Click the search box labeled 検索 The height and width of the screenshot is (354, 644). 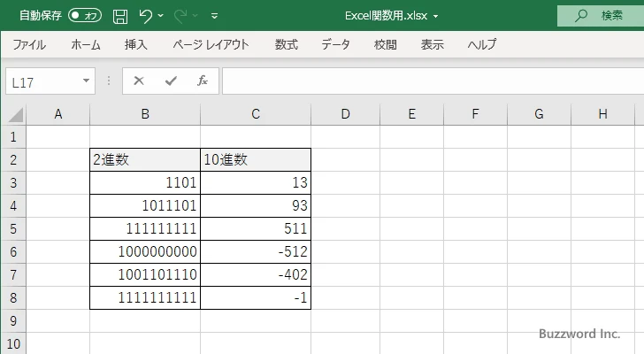[601, 16]
